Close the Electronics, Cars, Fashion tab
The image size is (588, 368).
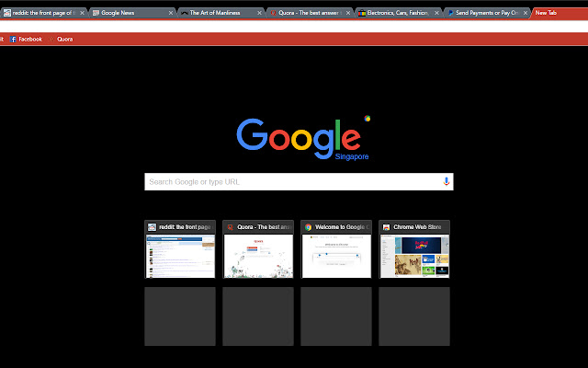click(436, 13)
